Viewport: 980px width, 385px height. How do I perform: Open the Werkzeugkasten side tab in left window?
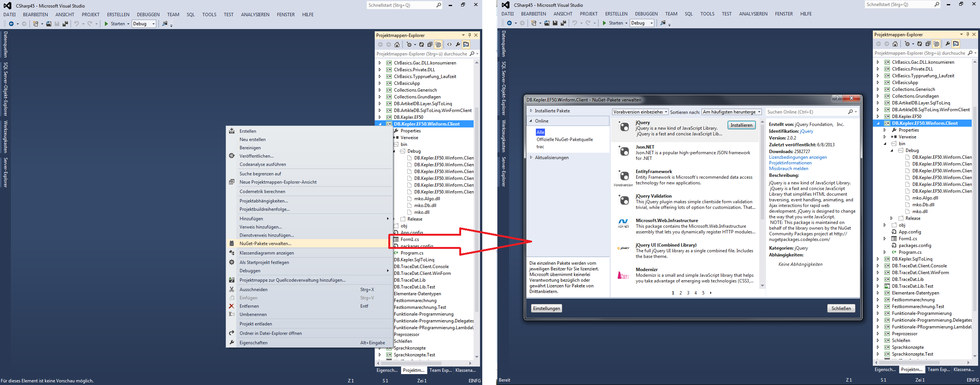[x=5, y=137]
